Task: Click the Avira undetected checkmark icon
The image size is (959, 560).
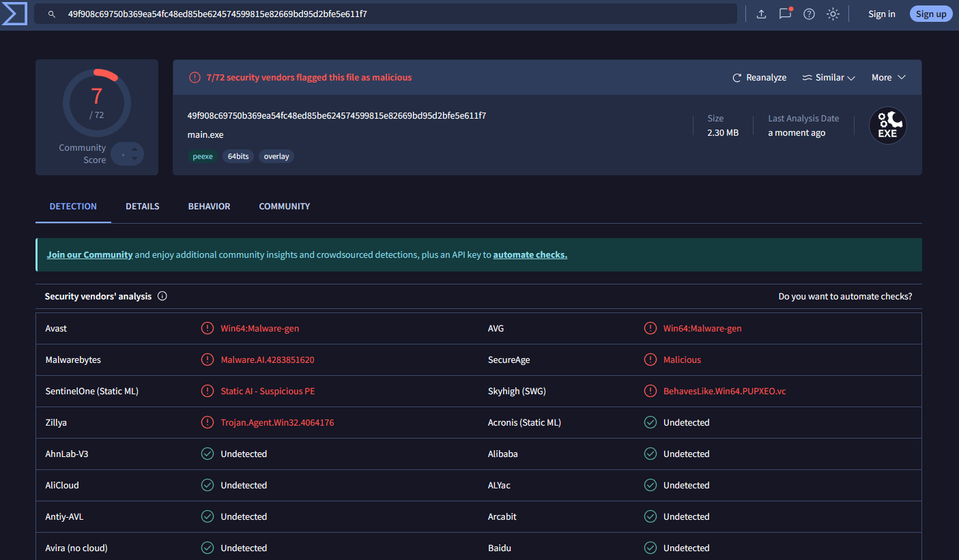Action: click(207, 548)
